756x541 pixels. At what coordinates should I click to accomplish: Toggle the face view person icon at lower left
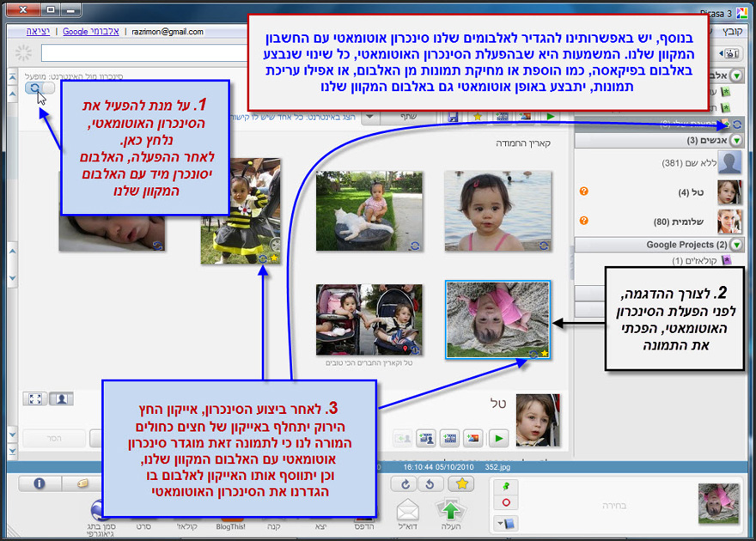(61, 399)
